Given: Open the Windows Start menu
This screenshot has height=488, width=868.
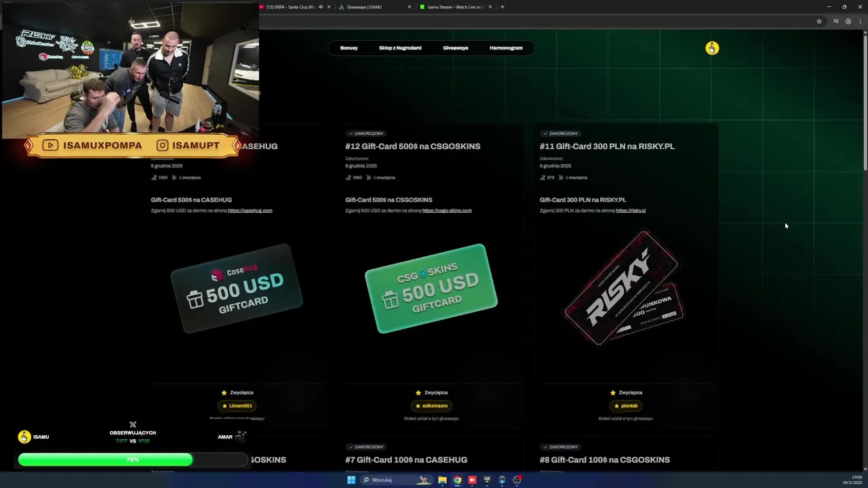Looking at the screenshot, I should click(x=351, y=480).
